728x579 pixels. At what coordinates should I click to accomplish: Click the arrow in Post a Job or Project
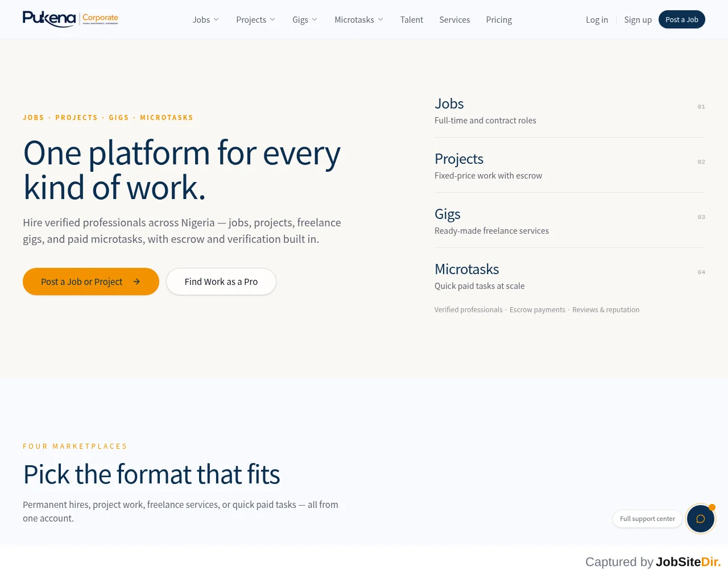click(136, 282)
